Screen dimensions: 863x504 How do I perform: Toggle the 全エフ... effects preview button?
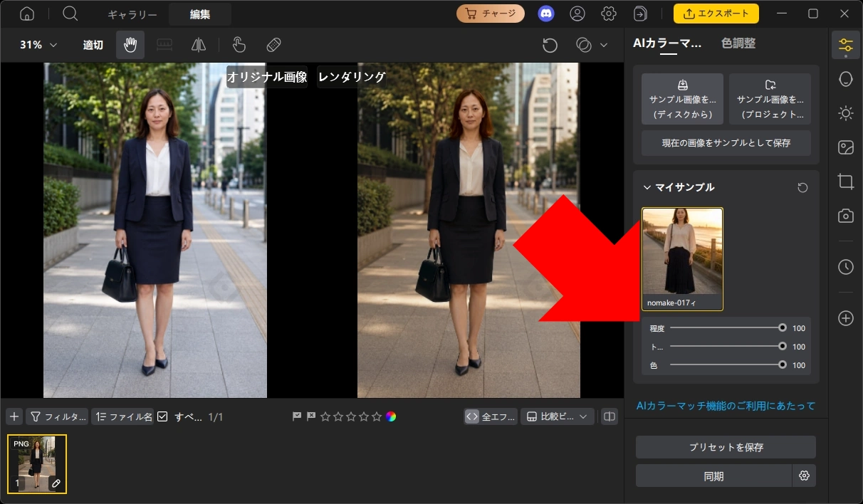(x=491, y=416)
